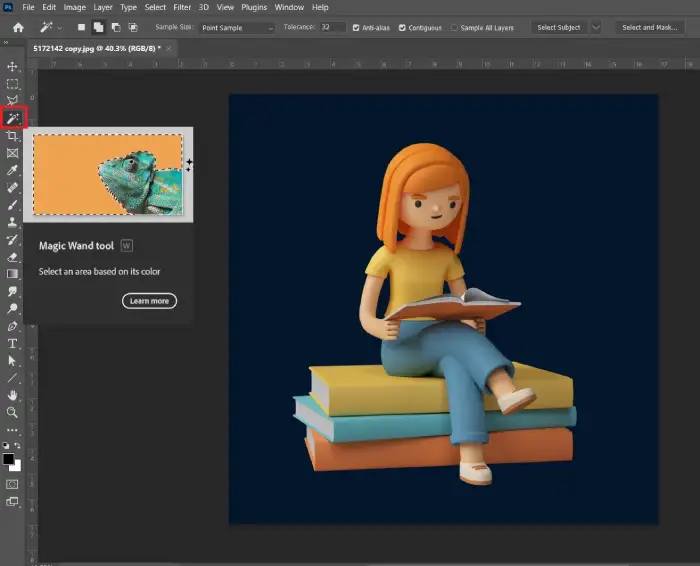
Task: Select the Rectangular Marquee tool
Action: pos(12,83)
